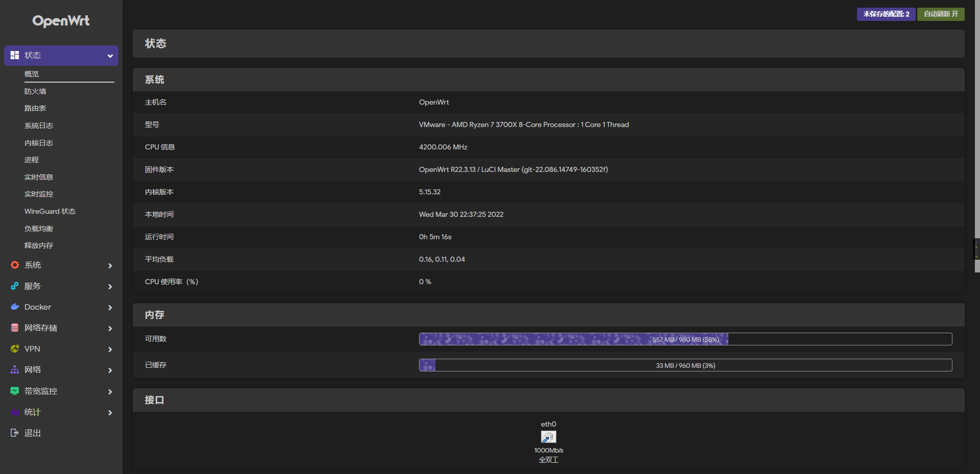This screenshot has width=980, height=474.
Task: Click the VPN icon in sidebar
Action: point(15,348)
